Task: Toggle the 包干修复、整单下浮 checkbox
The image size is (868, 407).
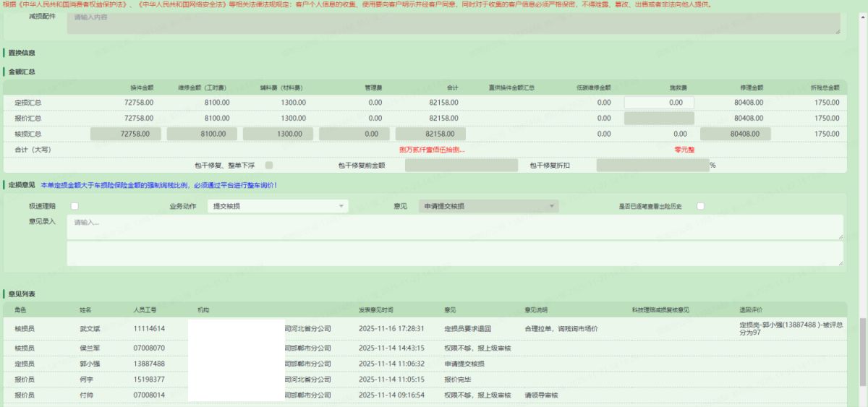Action: 269,165
